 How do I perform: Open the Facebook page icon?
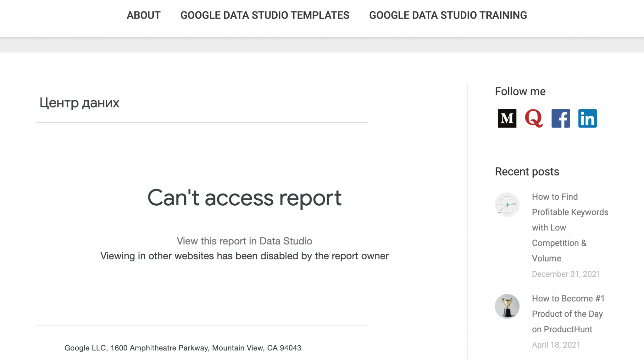point(561,119)
